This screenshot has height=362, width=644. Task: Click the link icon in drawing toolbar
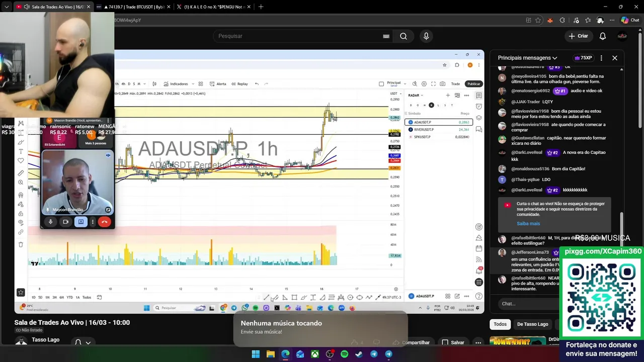click(x=21, y=232)
